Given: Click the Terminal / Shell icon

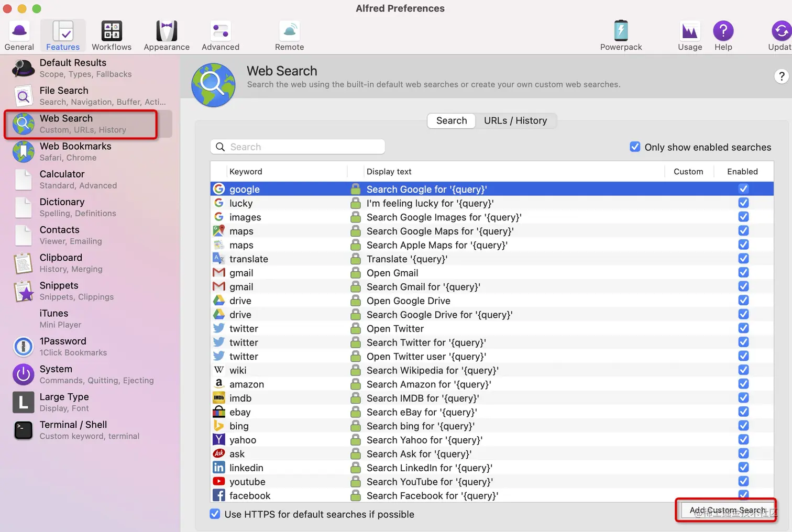Looking at the screenshot, I should [23, 430].
